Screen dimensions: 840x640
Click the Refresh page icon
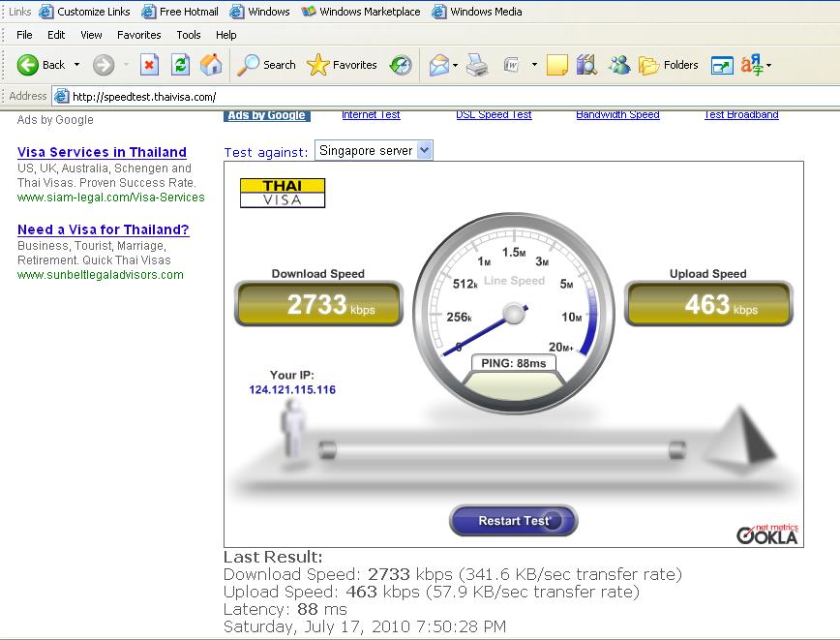click(180, 65)
